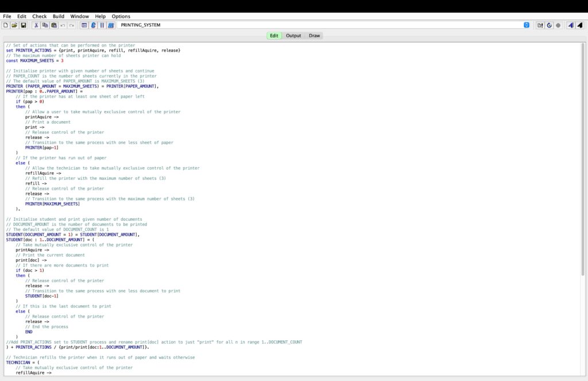The image size is (588, 381).
Task: Compile the model with the blue C icon
Action: 93,25
